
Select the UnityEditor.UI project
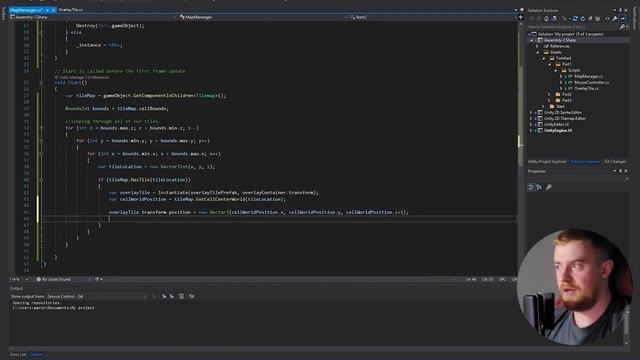tap(556, 124)
